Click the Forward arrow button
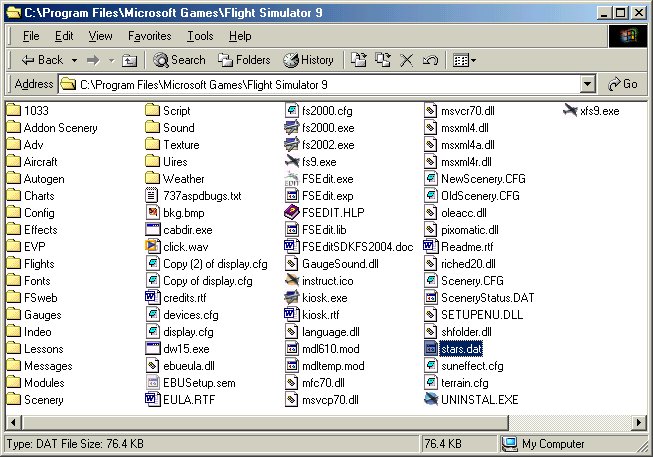 (93, 60)
